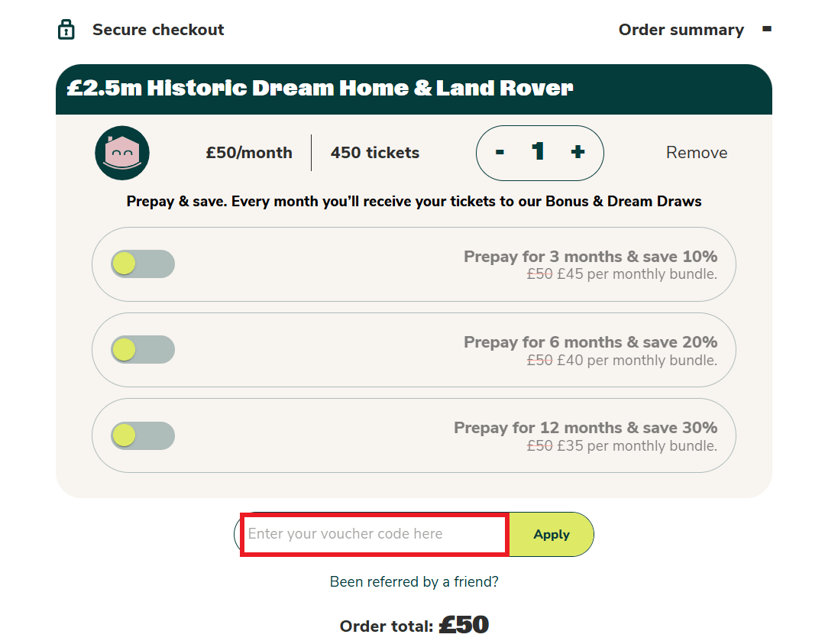Viewport: 825px width, 644px height.
Task: Increase bundle quantity with plus button
Action: [x=577, y=153]
